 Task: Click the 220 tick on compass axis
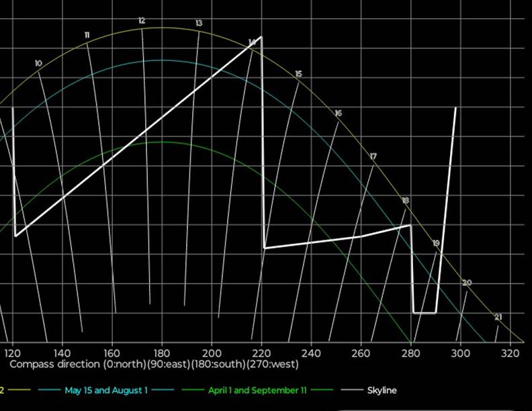(x=261, y=353)
